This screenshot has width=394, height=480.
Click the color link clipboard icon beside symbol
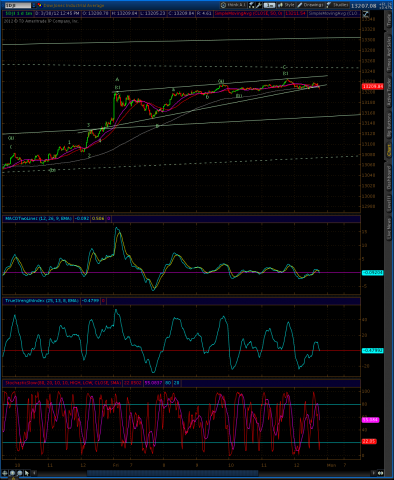tap(40, 5)
